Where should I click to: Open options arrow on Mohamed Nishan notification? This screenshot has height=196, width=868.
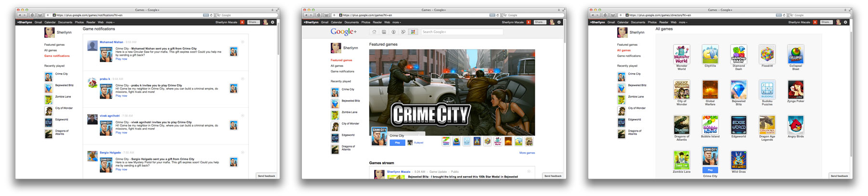[x=243, y=42]
